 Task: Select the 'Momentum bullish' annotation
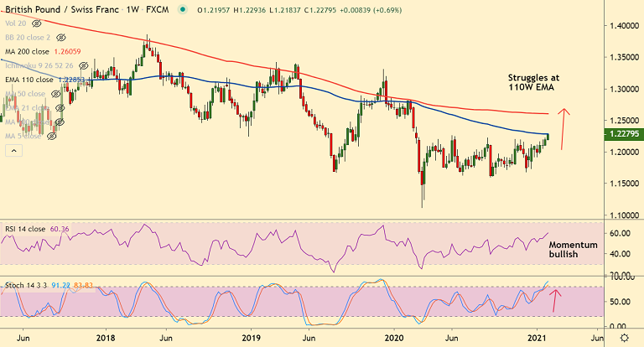(x=573, y=249)
